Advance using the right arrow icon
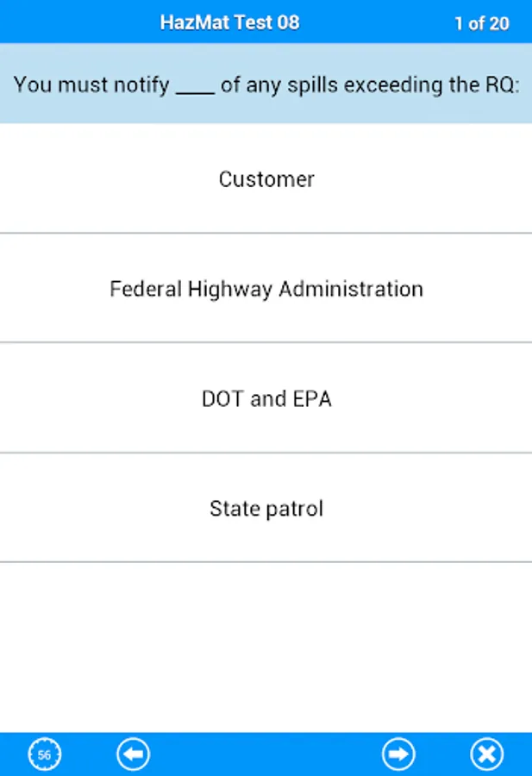 click(398, 754)
